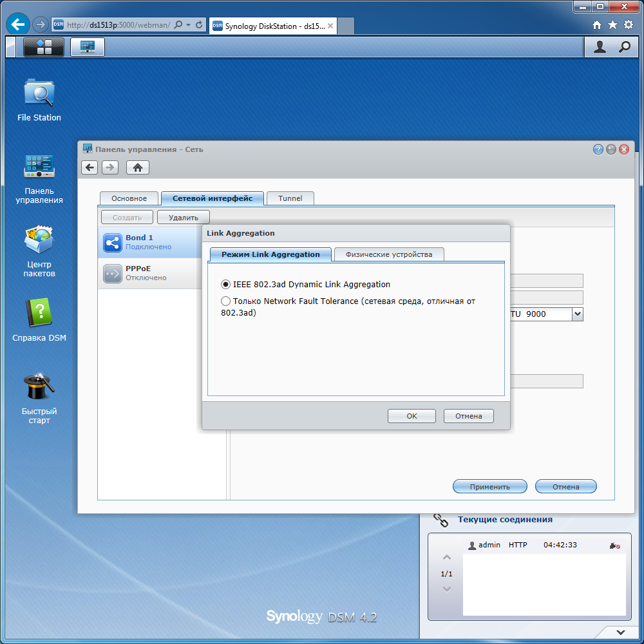Open the Tunnel tab
The height and width of the screenshot is (644, 644).
290,198
